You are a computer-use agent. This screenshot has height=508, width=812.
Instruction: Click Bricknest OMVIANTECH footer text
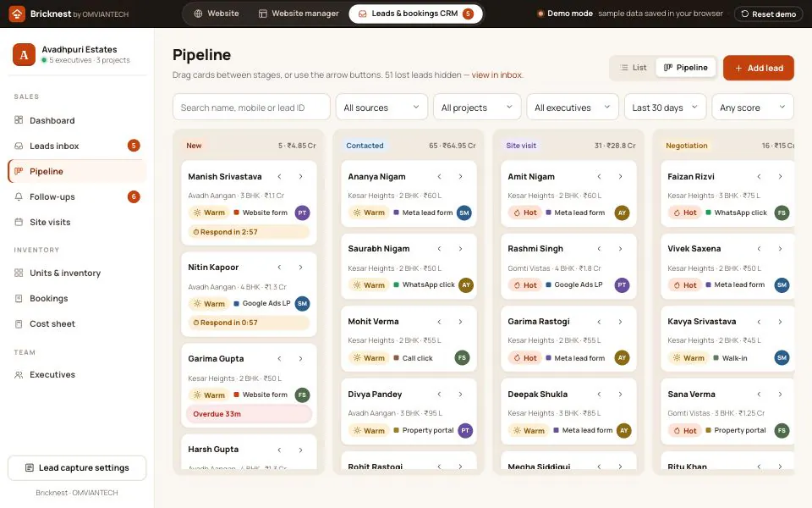click(x=77, y=493)
